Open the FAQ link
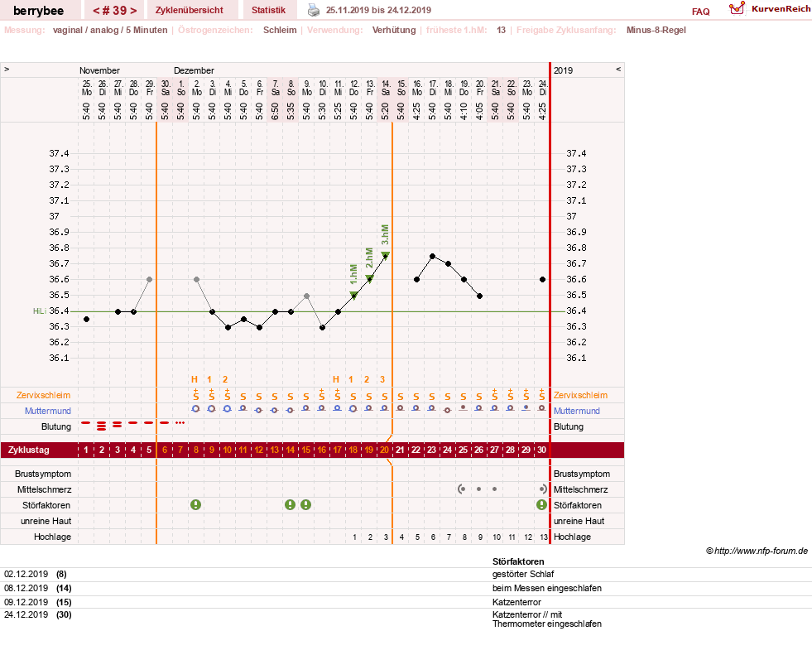This screenshot has height=655, width=812. pos(700,12)
